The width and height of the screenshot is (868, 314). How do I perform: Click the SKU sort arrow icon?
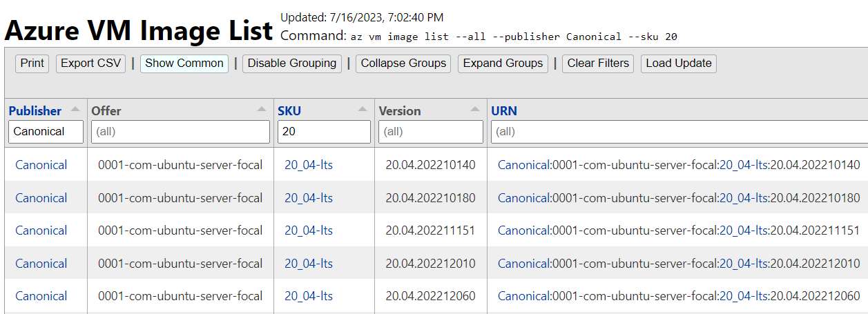363,110
